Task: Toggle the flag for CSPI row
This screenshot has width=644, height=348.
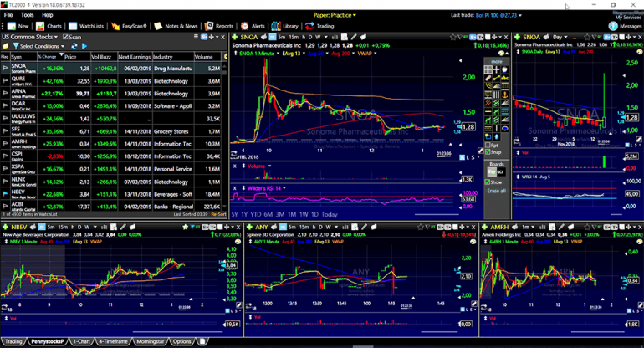Action: (5, 156)
